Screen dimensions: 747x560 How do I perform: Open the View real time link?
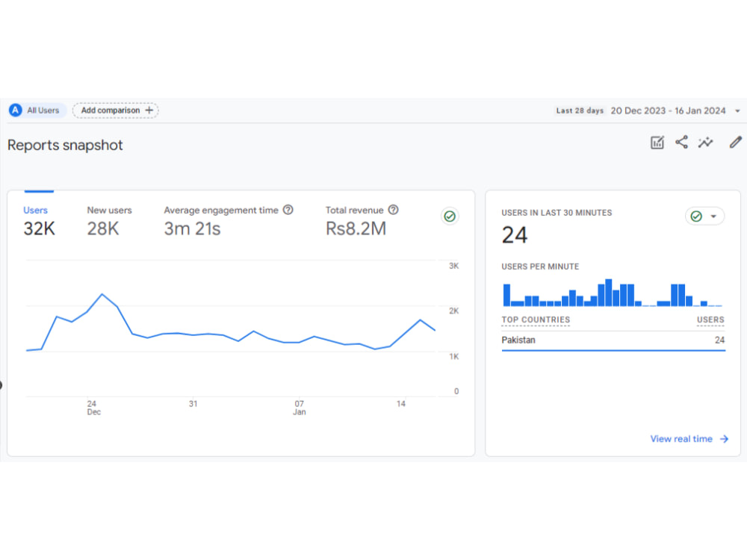coord(689,439)
